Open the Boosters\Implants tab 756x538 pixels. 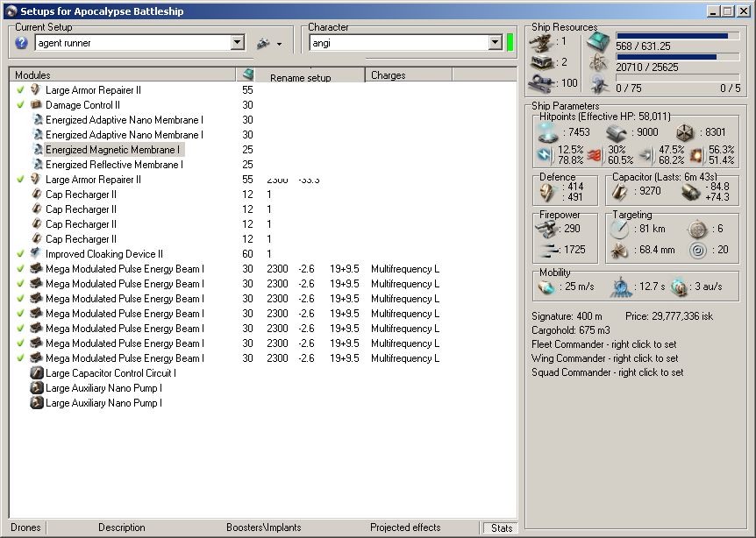(263, 527)
